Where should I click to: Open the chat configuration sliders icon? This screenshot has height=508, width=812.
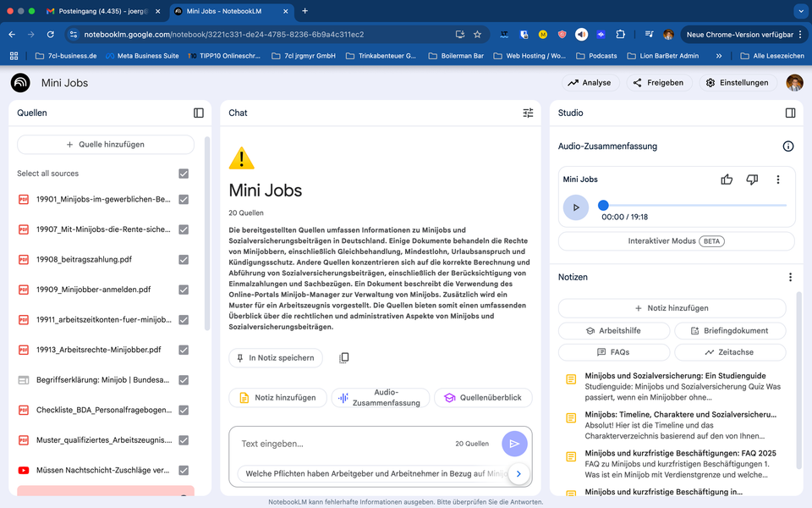[528, 113]
